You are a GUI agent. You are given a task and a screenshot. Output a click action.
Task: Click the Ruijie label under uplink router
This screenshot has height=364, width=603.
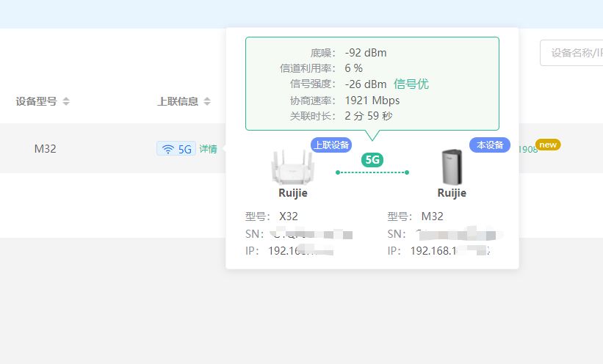tap(292, 193)
